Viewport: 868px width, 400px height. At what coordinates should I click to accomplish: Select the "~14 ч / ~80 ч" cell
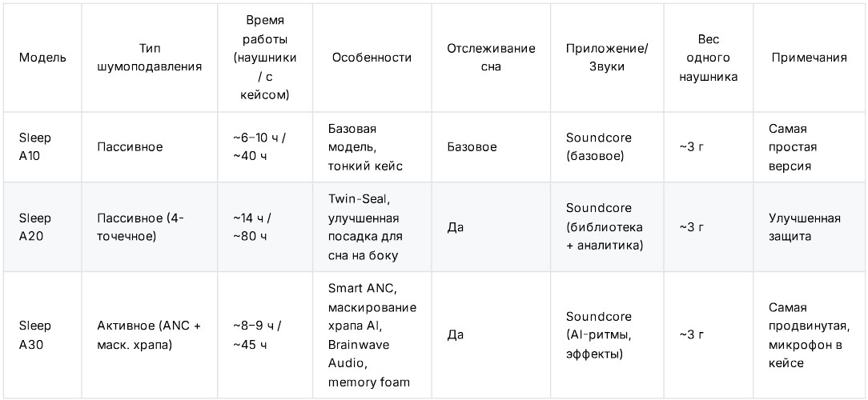(x=259, y=227)
